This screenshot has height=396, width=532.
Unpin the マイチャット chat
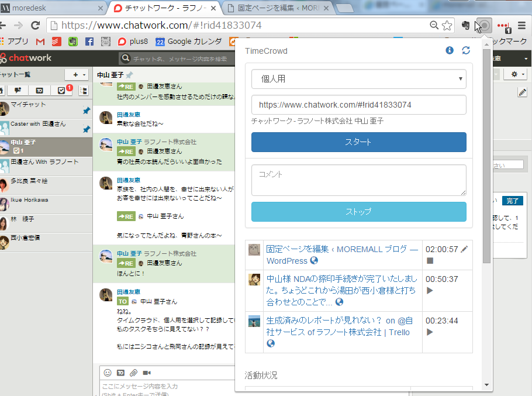[x=87, y=111]
